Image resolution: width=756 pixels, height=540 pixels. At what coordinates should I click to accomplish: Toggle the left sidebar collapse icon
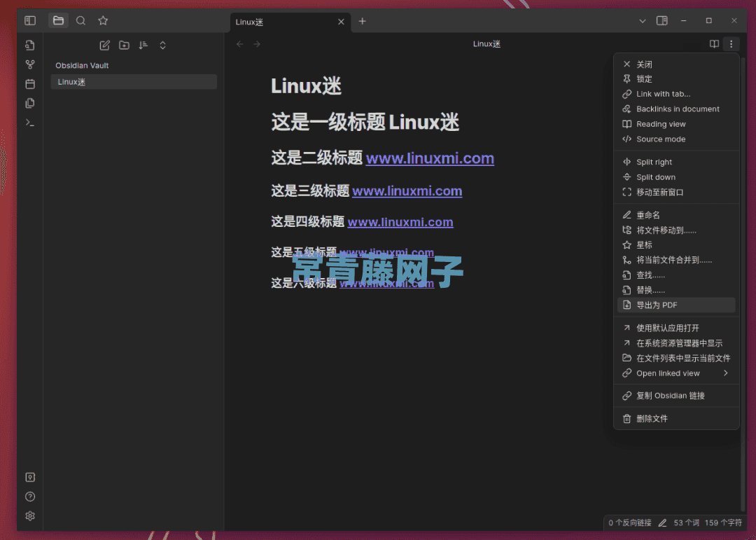pos(30,20)
